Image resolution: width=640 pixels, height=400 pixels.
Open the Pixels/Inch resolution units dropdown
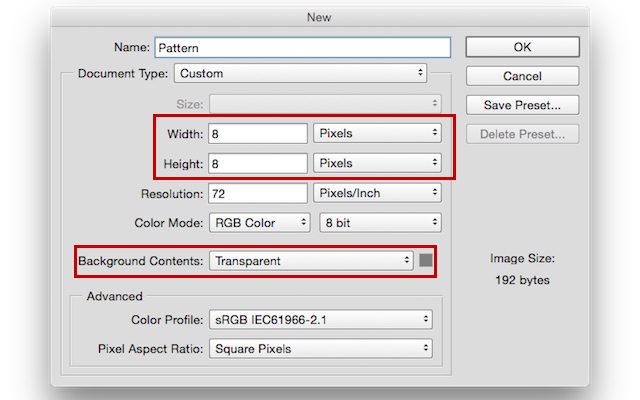(377, 193)
